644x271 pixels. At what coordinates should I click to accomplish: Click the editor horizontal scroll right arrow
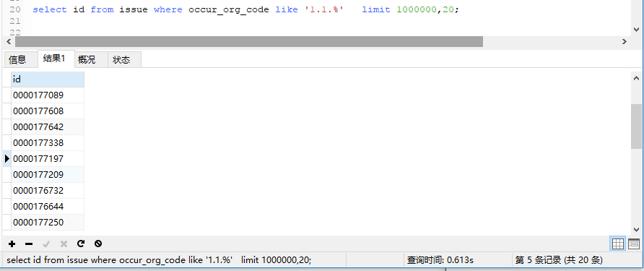coord(625,41)
